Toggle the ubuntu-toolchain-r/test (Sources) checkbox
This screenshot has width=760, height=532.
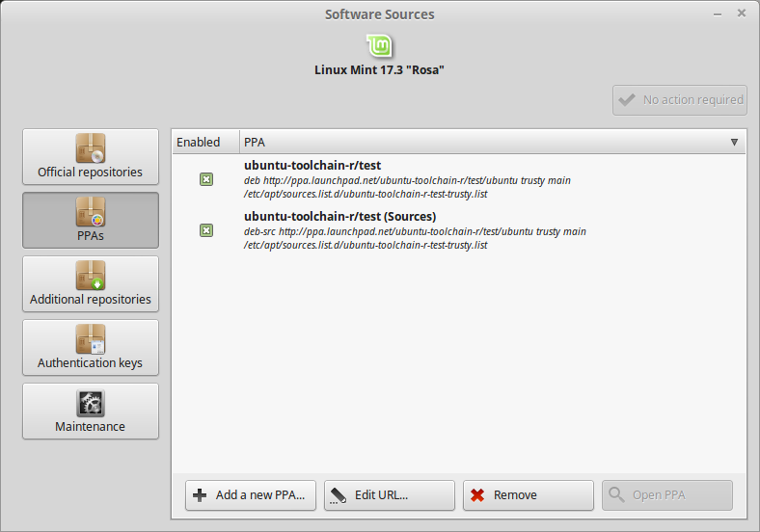tap(206, 230)
